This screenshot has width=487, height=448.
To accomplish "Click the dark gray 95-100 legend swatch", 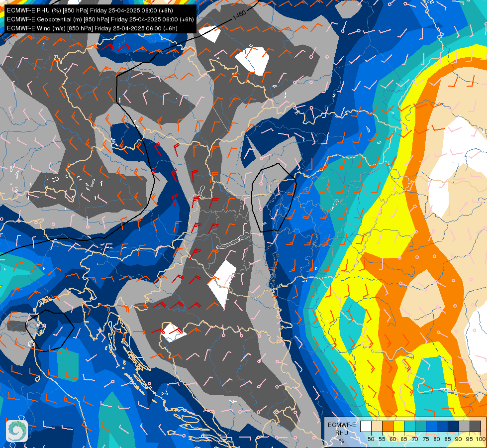I will pos(475,426).
